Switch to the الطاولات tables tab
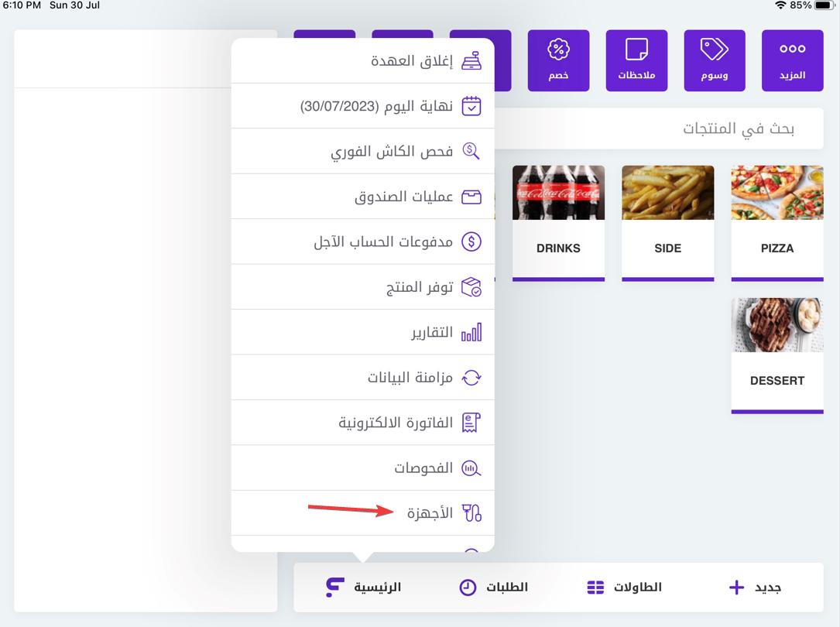 point(624,588)
